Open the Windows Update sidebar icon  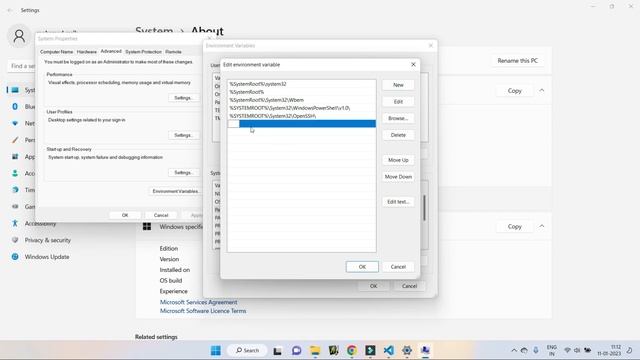(15, 257)
